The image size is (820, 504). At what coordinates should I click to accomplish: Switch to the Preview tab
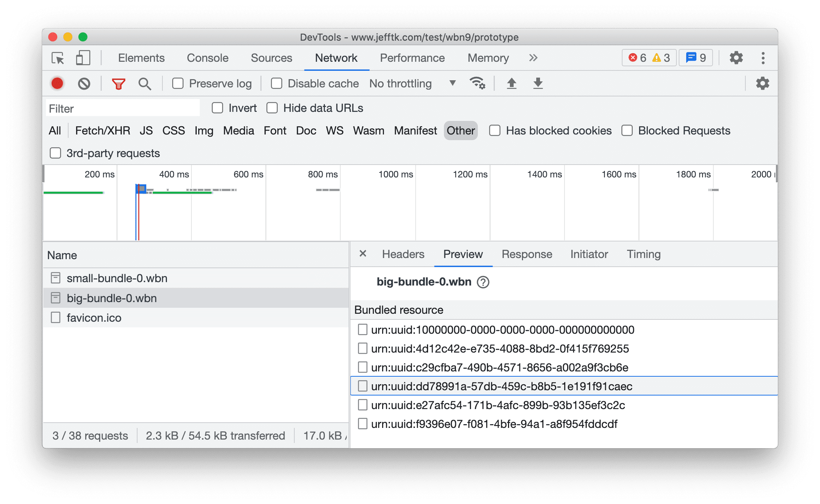pyautogui.click(x=463, y=254)
